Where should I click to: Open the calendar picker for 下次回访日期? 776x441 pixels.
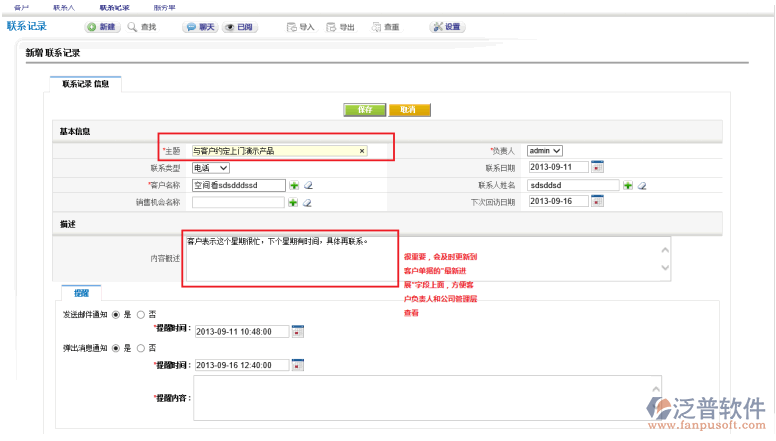tap(597, 201)
